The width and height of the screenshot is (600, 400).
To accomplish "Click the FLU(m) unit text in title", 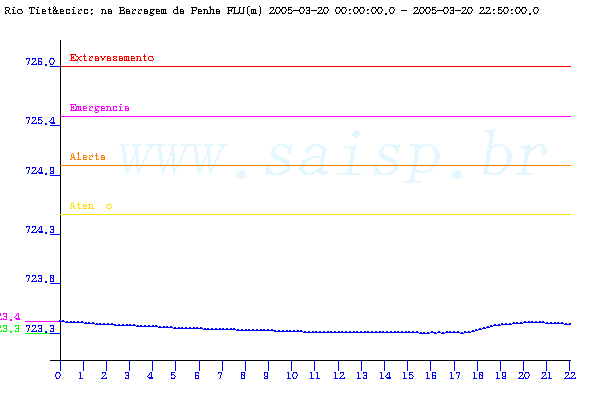I will [244, 11].
